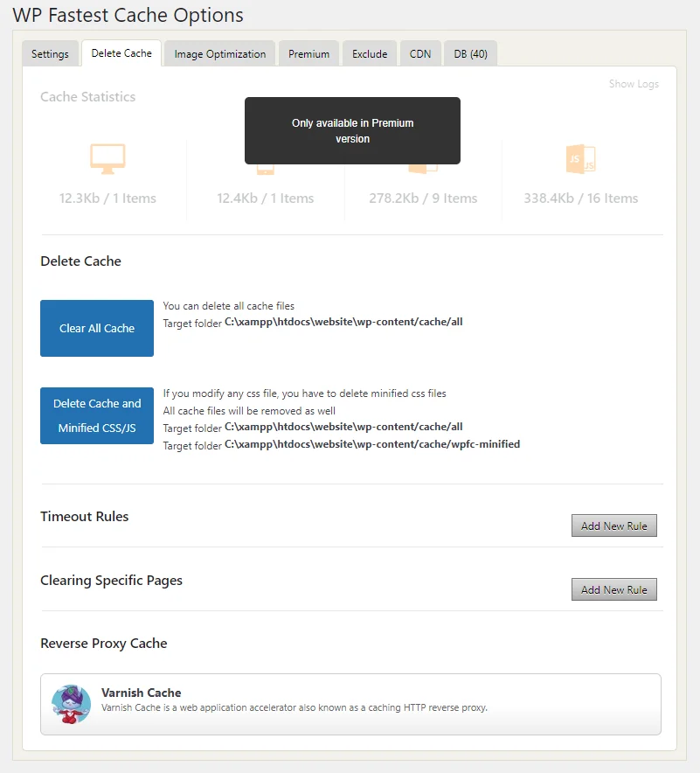Click the Clear All Cache button

[x=97, y=328]
